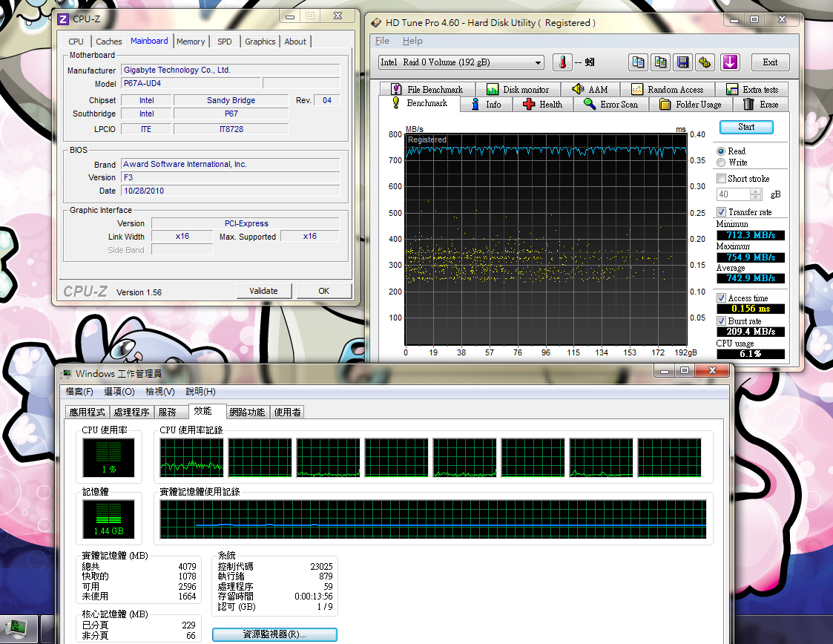
Task: Click the Validate button in CPU-Z
Action: pyautogui.click(x=264, y=291)
